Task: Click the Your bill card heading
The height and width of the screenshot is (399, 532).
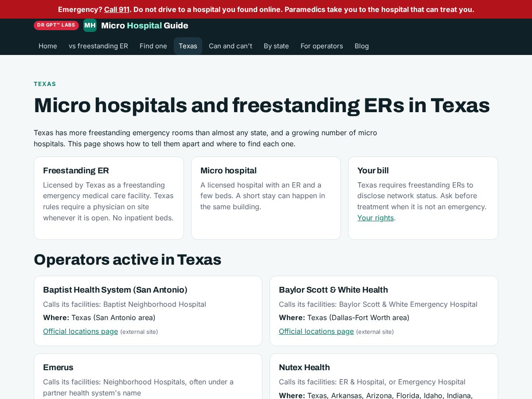Action: [373, 170]
